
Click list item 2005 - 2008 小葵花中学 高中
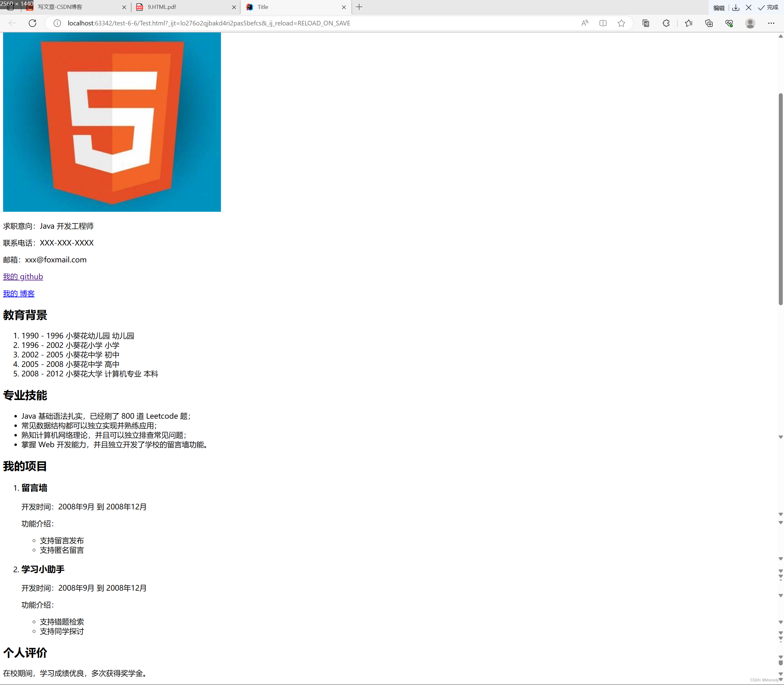(70, 364)
